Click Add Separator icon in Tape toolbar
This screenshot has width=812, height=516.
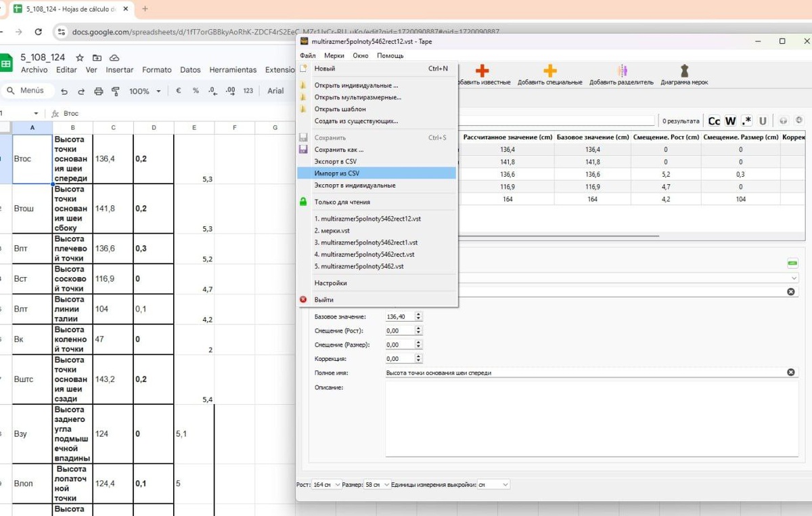(622, 71)
